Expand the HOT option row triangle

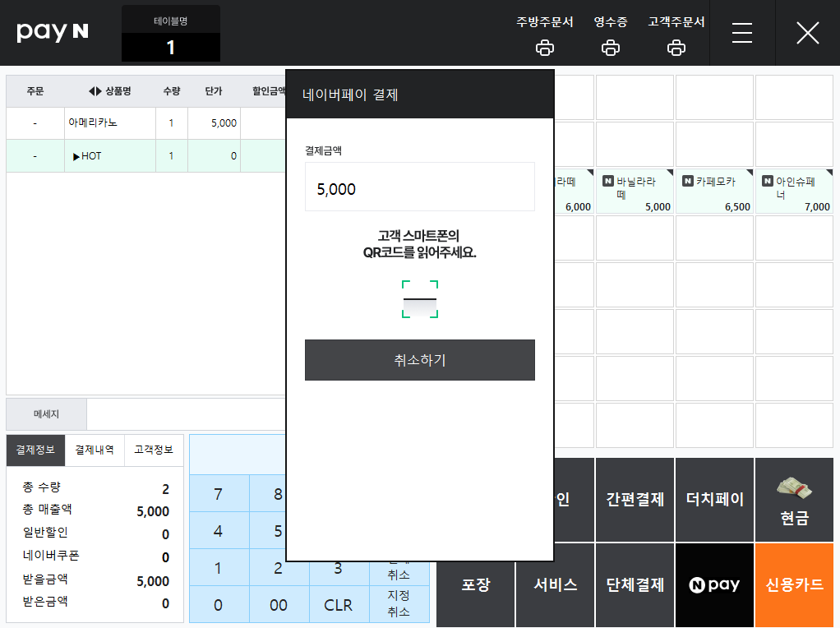[76, 156]
